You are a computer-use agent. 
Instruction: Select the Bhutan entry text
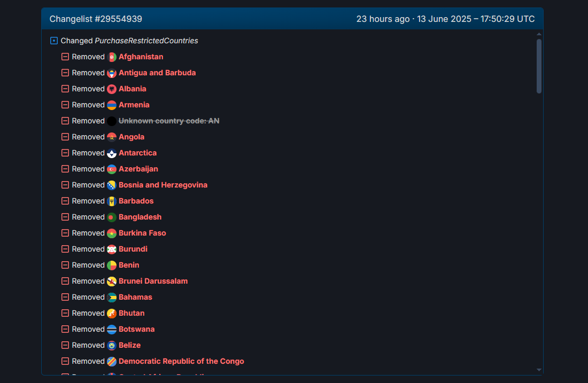pos(131,314)
